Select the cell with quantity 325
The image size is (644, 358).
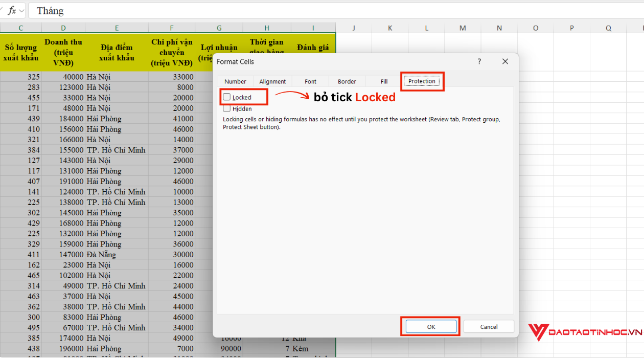pos(21,77)
